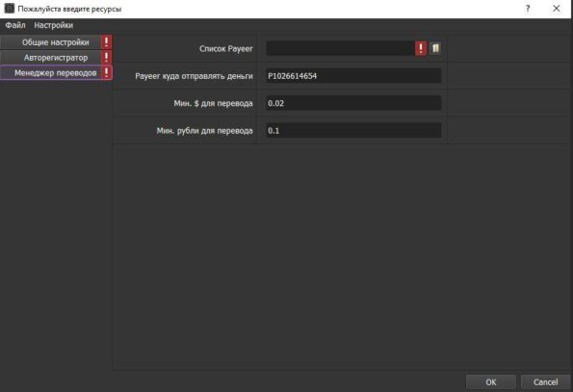Switch to the Общие настройки tab
Image resolution: width=573 pixels, height=392 pixels.
(x=51, y=42)
